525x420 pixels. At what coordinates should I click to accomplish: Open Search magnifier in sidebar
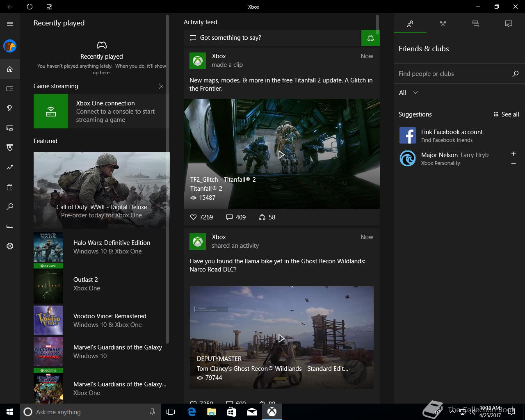(10, 207)
